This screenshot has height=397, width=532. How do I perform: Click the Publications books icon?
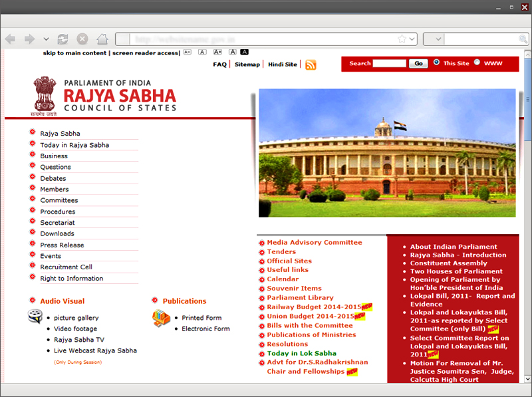coord(161,319)
